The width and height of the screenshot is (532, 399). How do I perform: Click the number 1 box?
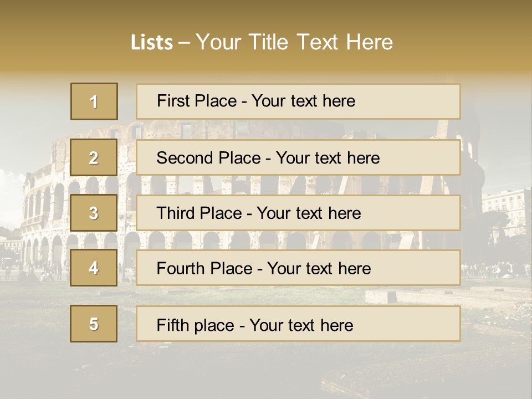(94, 101)
